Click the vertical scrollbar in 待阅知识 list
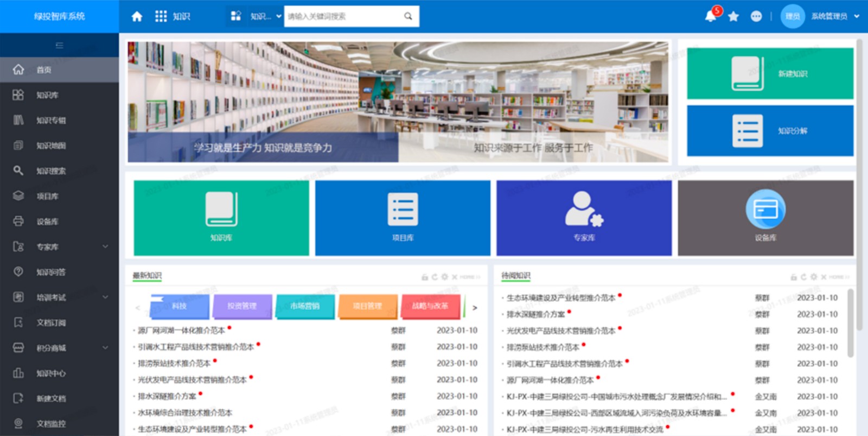Screen dimensions: 868x436 [850, 323]
